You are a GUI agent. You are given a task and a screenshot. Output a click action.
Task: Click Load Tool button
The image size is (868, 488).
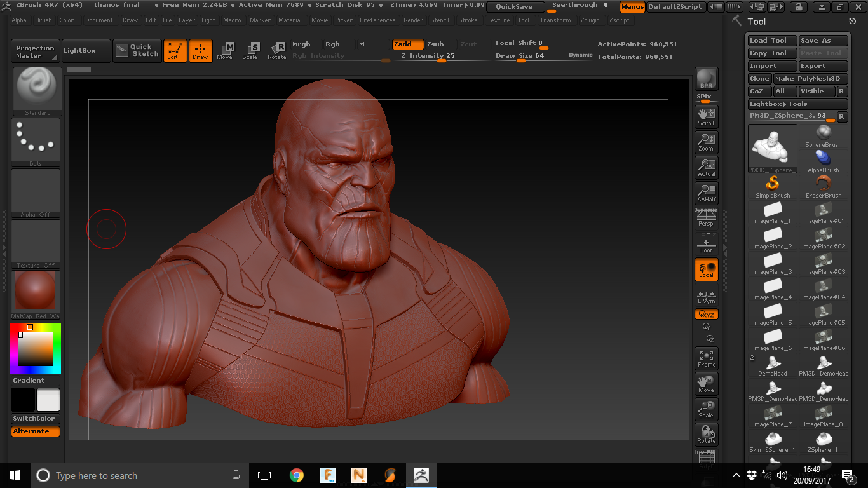point(773,41)
